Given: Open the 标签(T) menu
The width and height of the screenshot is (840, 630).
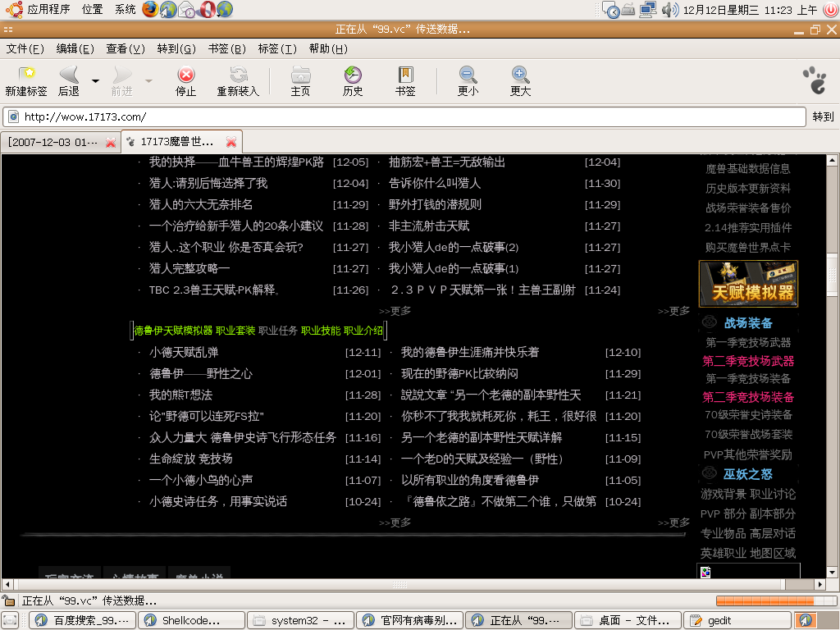Looking at the screenshot, I should click(277, 48).
